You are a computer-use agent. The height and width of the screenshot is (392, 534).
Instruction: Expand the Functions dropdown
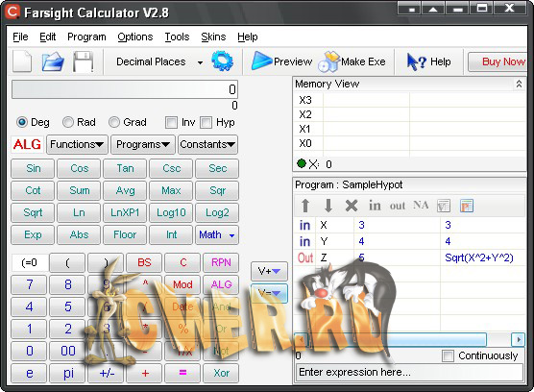(x=77, y=144)
